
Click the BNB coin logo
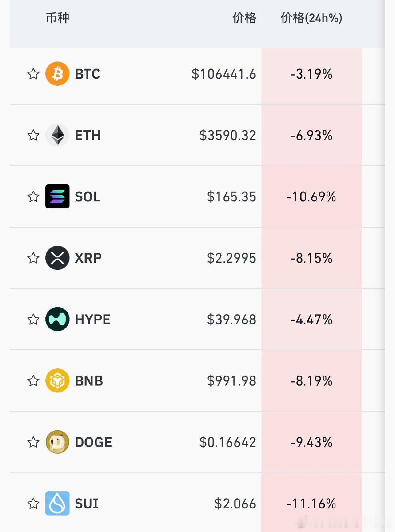tap(57, 380)
